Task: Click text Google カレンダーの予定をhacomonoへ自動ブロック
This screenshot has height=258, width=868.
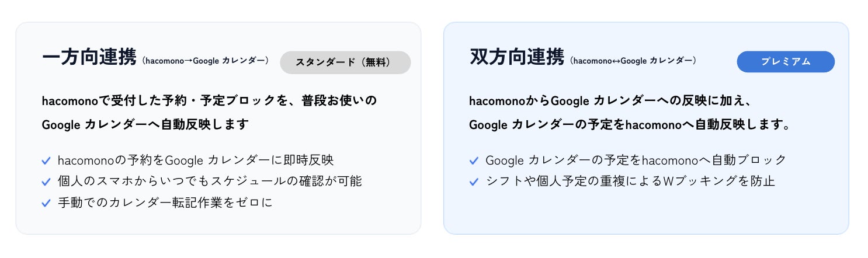Action: coord(636,160)
